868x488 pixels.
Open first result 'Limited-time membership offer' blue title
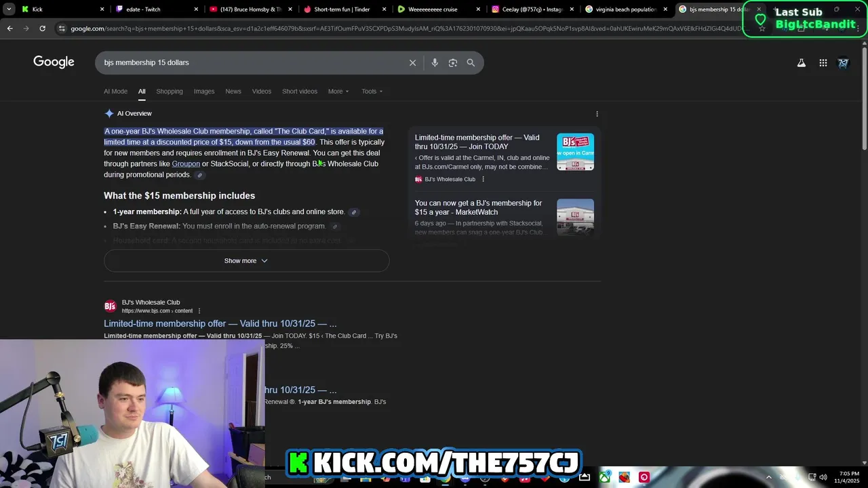[x=220, y=324]
